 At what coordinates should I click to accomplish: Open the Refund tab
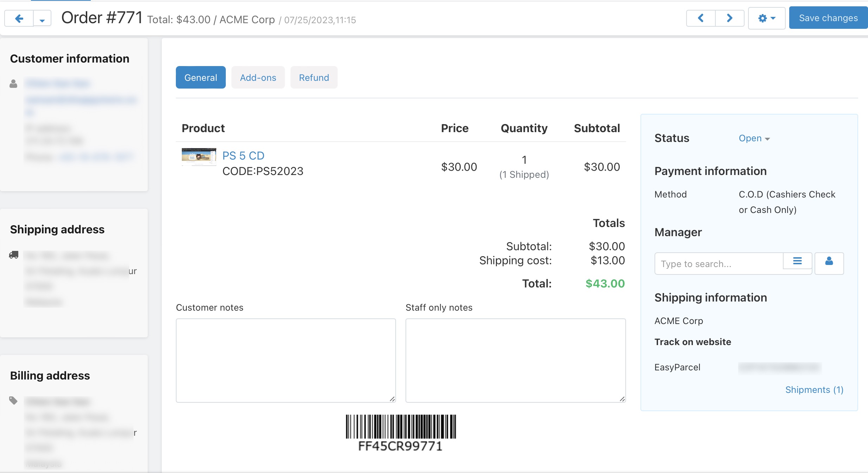click(x=314, y=77)
